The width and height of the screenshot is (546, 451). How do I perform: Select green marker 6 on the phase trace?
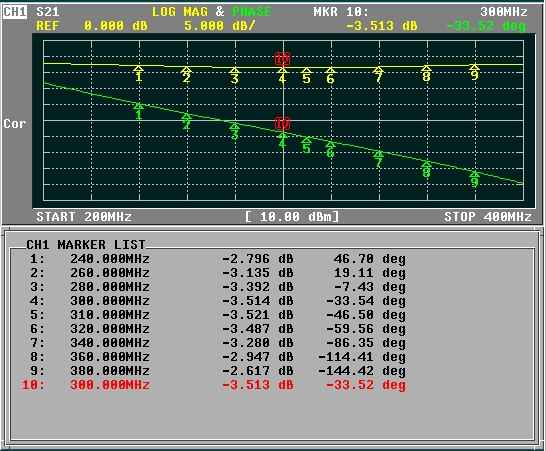pyautogui.click(x=330, y=150)
